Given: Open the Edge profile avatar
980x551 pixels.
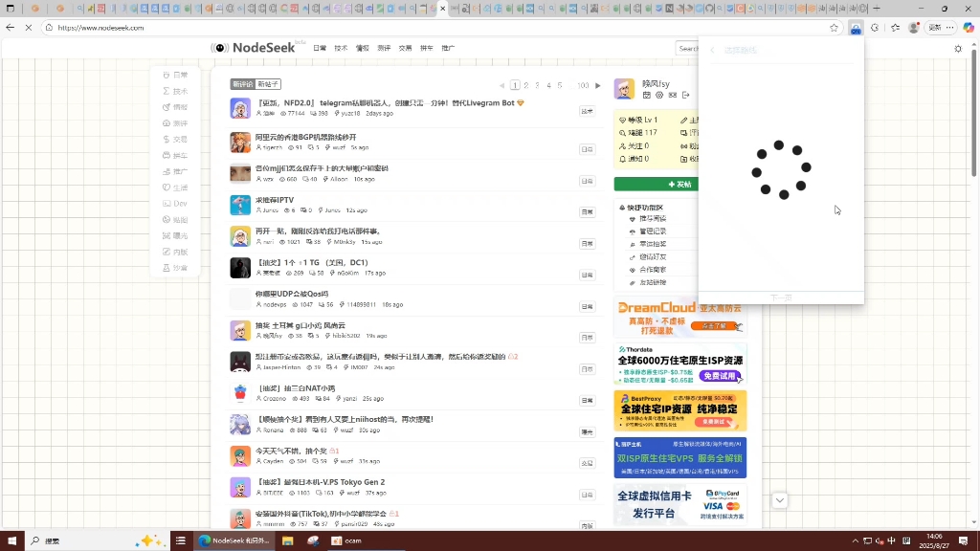Looking at the screenshot, I should coord(914,28).
